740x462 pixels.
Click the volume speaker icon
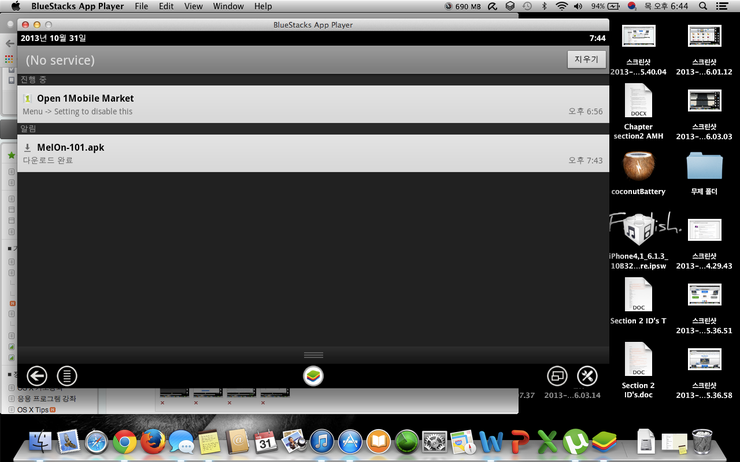[578, 6]
